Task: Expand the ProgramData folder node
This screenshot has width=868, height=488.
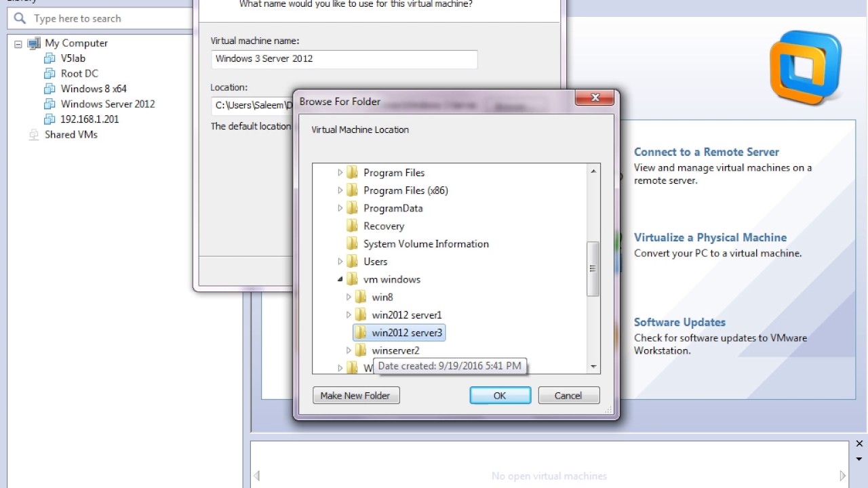Action: pos(340,208)
